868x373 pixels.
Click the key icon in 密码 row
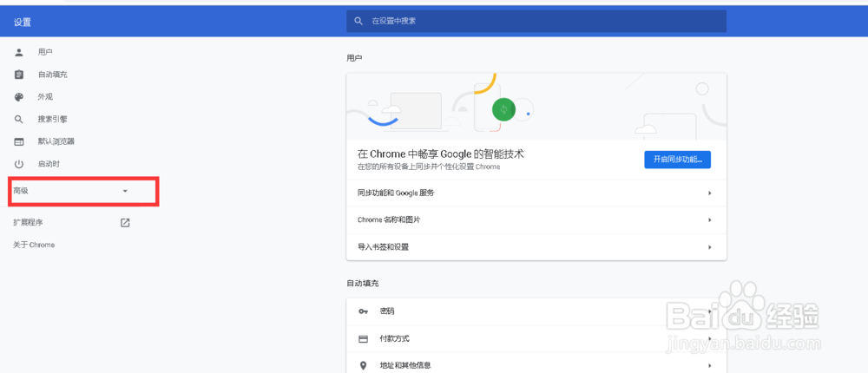coord(363,311)
